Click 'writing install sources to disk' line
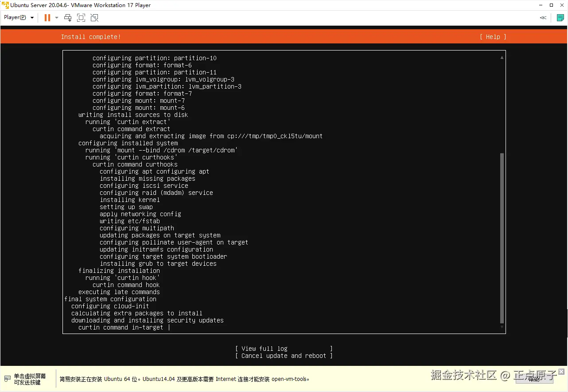 tap(133, 115)
